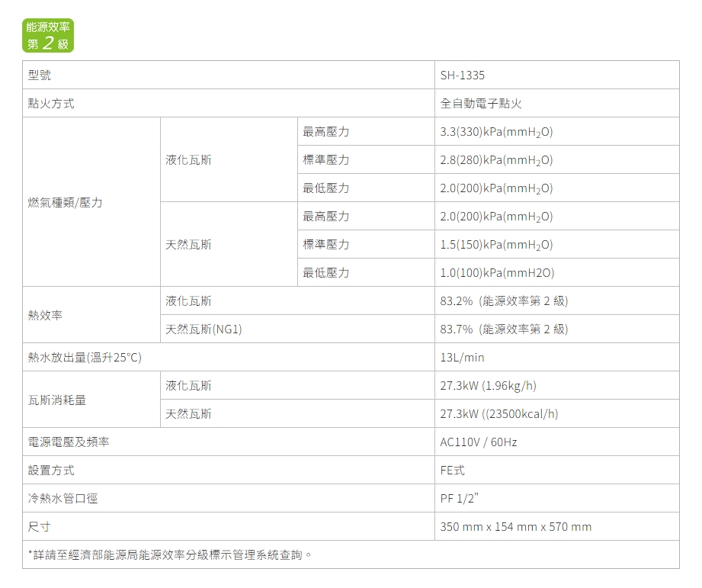Screen dimensions: 702x588
Task: Select the 83.7% efficiency value
Action: coord(504,329)
